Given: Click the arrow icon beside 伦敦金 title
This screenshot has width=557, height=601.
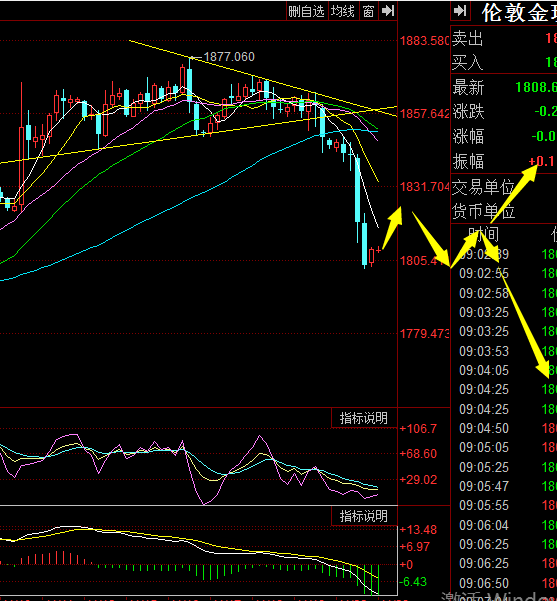Looking at the screenshot, I should (460, 11).
